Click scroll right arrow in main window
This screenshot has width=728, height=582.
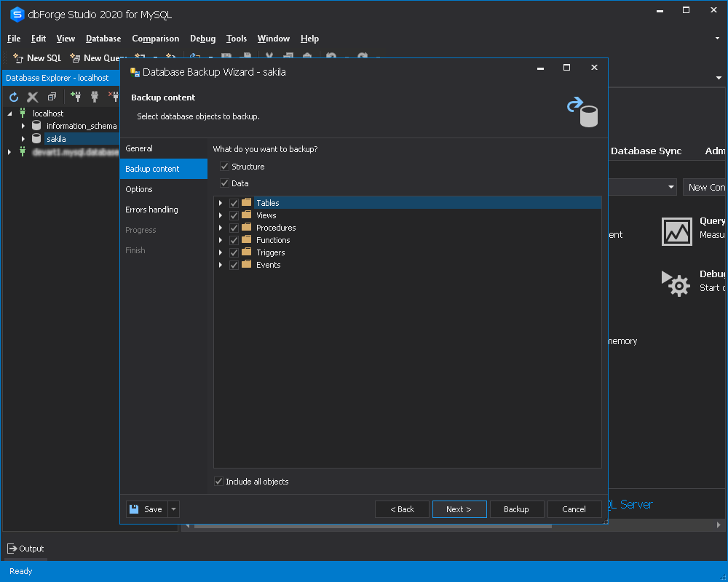[719, 525]
